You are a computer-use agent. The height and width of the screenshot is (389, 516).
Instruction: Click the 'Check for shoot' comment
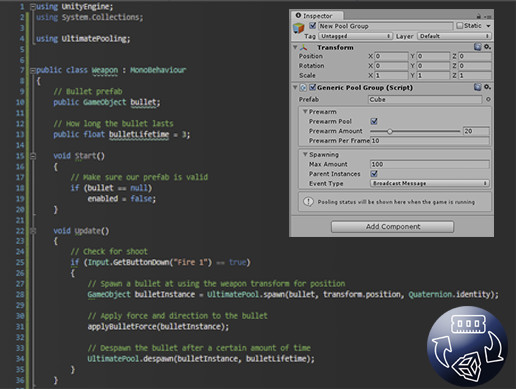coord(109,251)
